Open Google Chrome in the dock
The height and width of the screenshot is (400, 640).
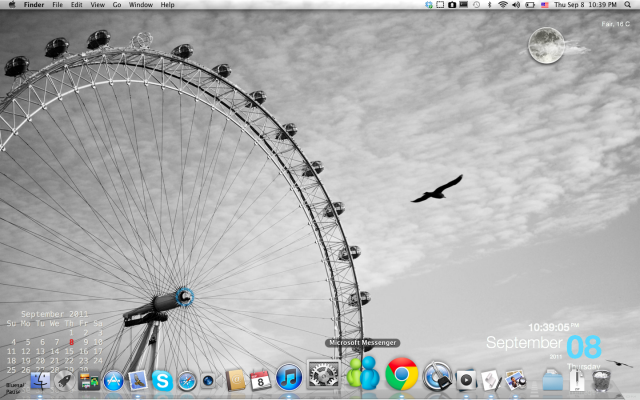point(402,374)
